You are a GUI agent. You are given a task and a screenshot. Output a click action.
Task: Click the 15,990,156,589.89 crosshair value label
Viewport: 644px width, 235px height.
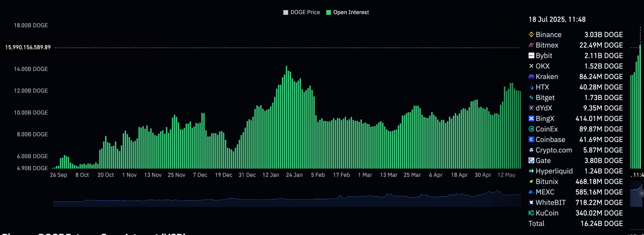coord(28,47)
